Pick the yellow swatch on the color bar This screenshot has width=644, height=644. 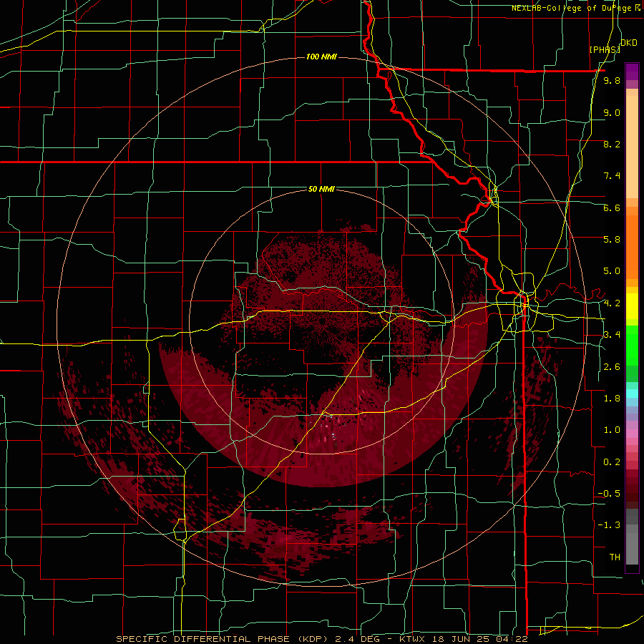(x=632, y=306)
